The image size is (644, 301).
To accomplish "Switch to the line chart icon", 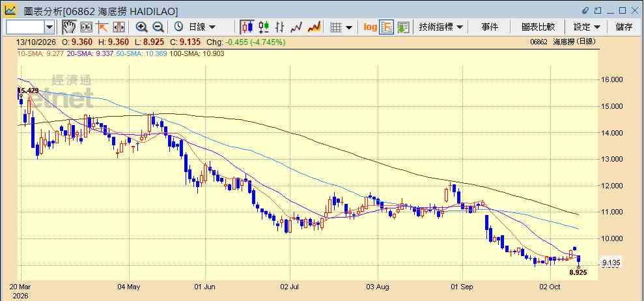I will click(x=296, y=27).
